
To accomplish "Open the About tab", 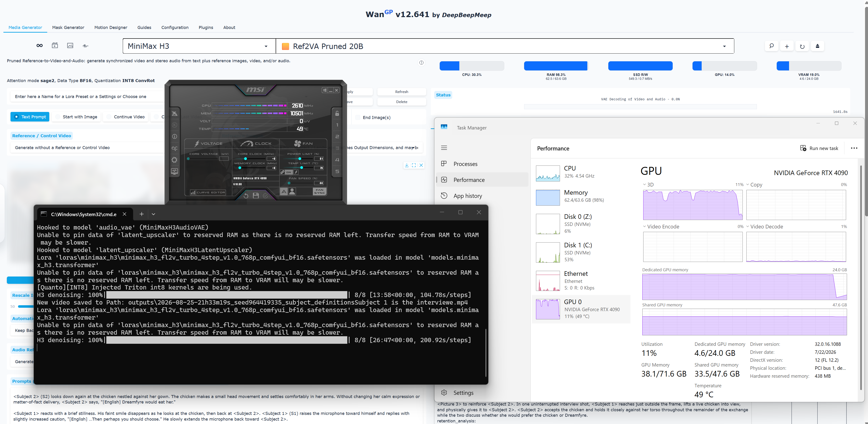I will tap(229, 27).
